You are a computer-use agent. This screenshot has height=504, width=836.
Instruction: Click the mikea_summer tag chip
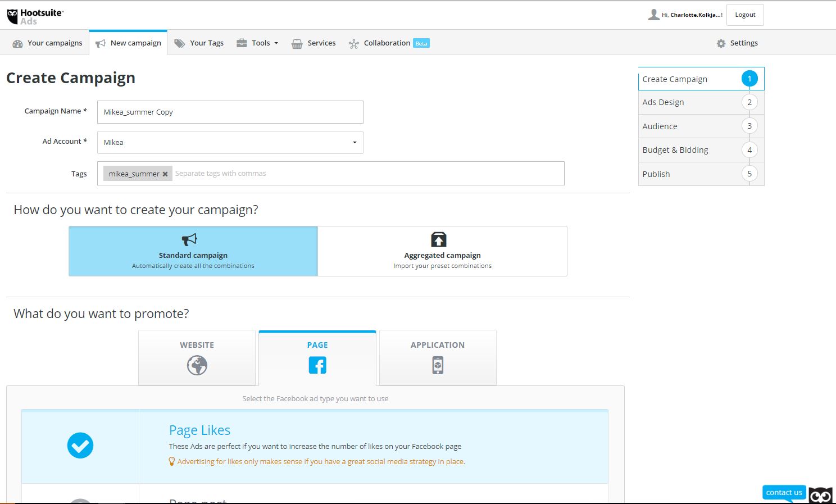[x=138, y=174]
